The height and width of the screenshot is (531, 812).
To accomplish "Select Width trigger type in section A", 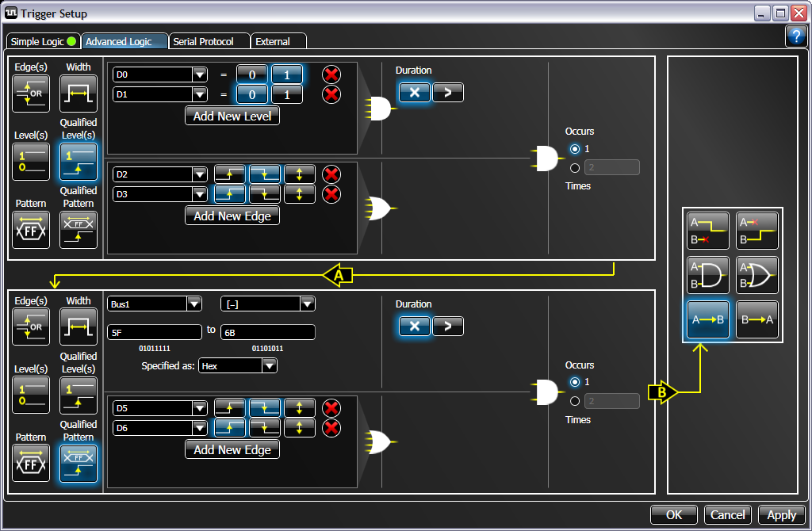I will tap(79, 94).
